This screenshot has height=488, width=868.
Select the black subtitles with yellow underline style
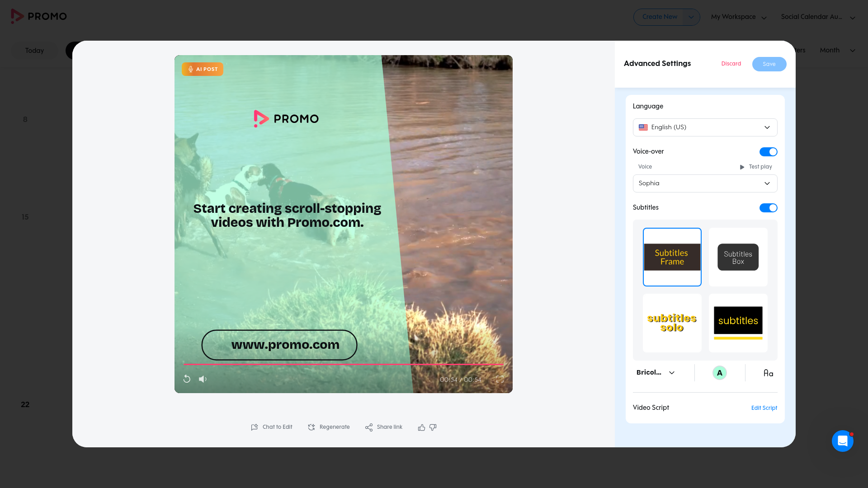pyautogui.click(x=738, y=323)
